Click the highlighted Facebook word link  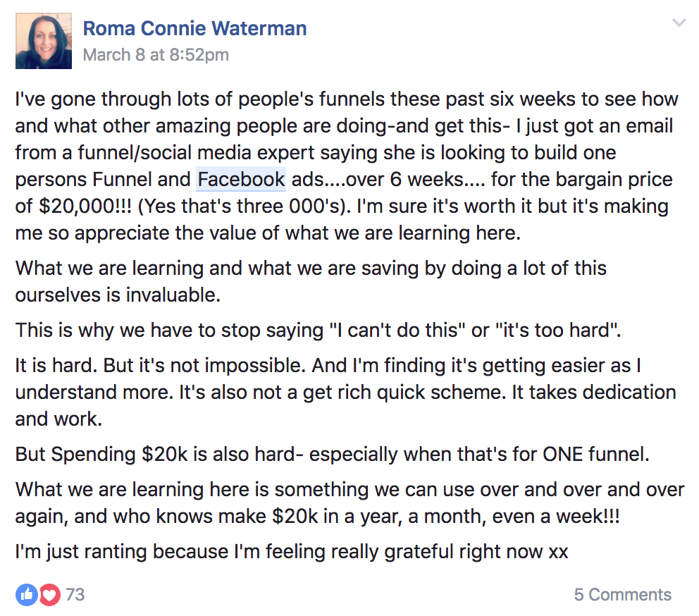[241, 179]
